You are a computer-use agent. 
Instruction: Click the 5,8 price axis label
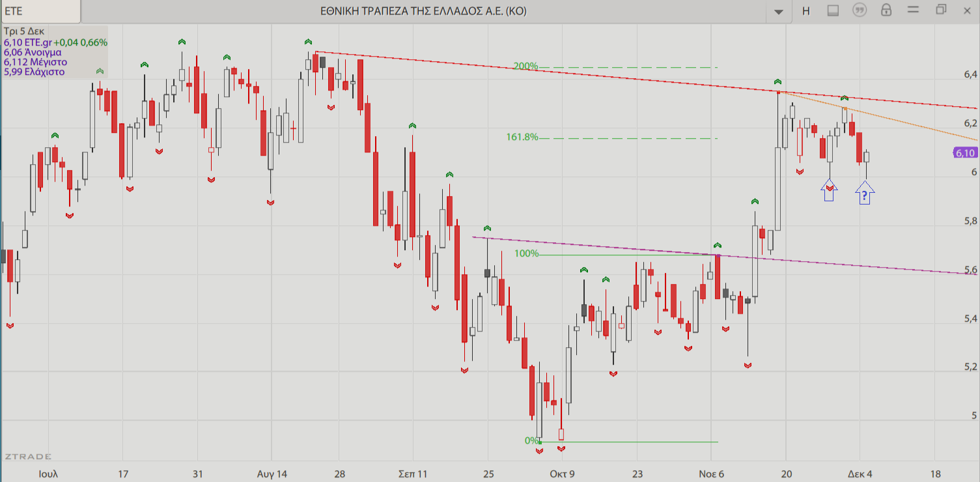pyautogui.click(x=970, y=221)
